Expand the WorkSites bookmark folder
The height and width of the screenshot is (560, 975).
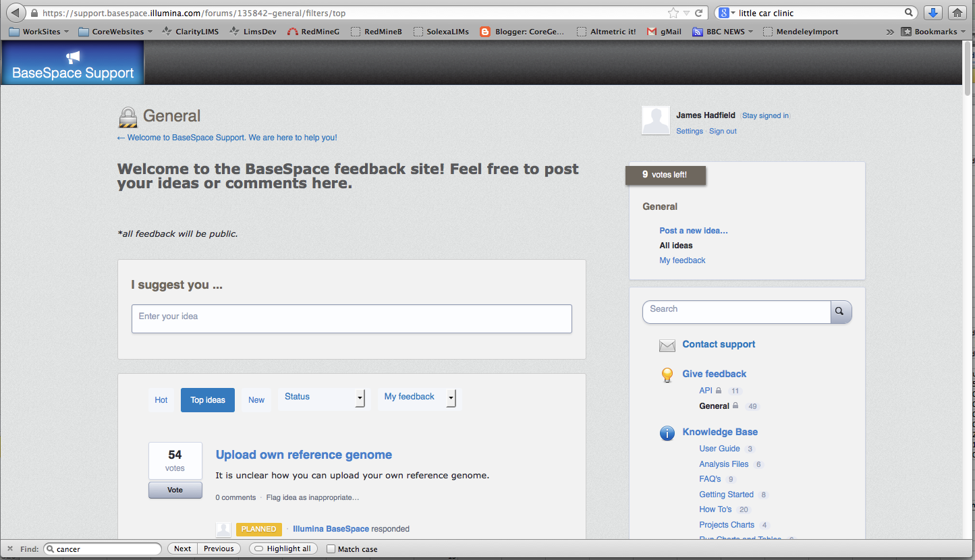tap(38, 31)
